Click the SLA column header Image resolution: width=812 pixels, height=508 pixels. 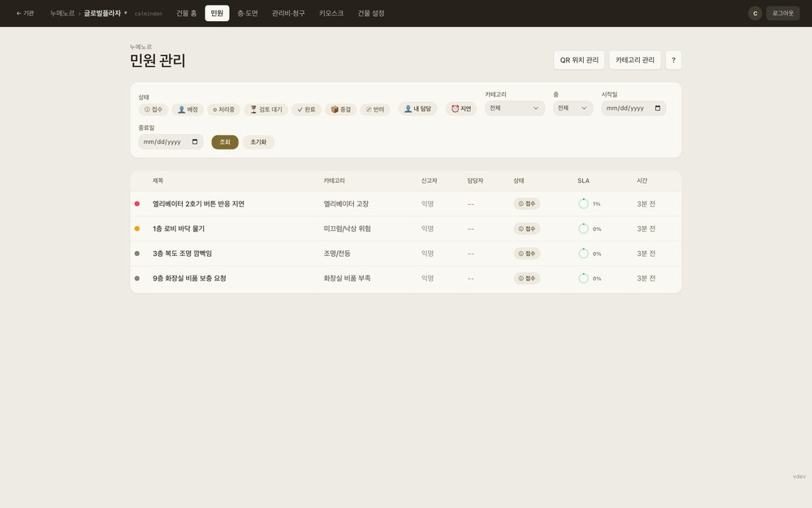pos(583,181)
